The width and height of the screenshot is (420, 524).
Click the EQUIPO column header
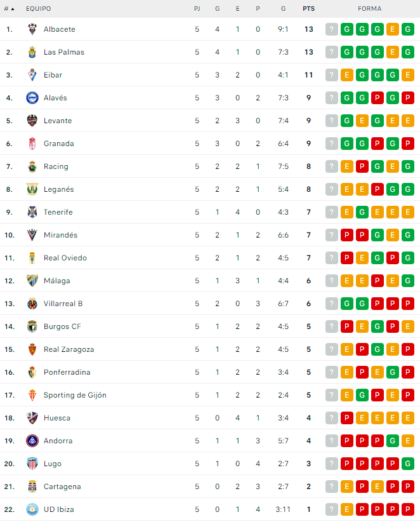(39, 9)
